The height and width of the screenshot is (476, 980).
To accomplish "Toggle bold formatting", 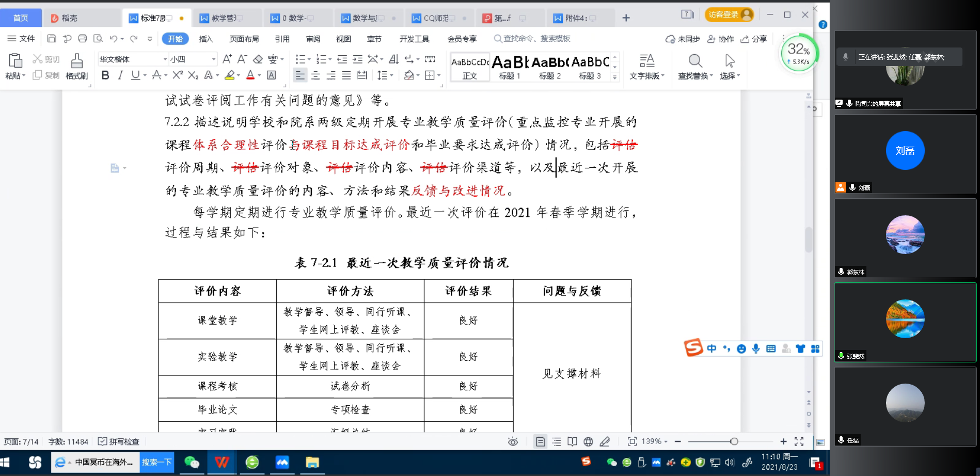I will point(105,75).
